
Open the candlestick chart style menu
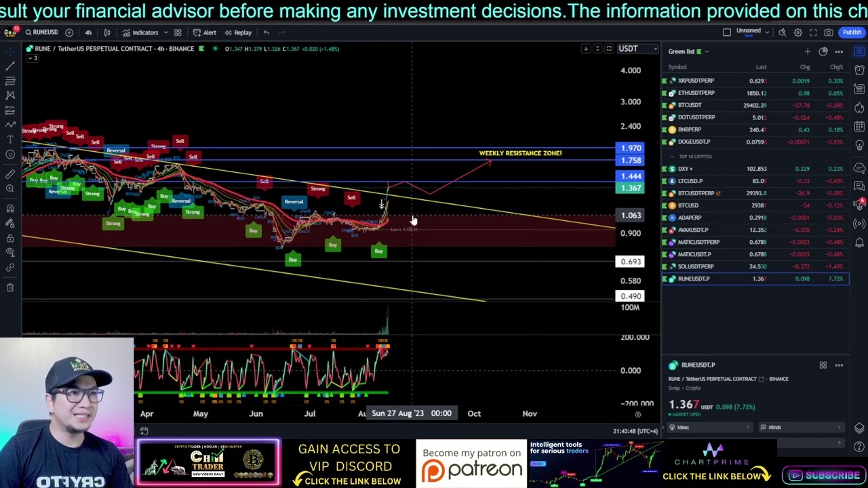107,33
